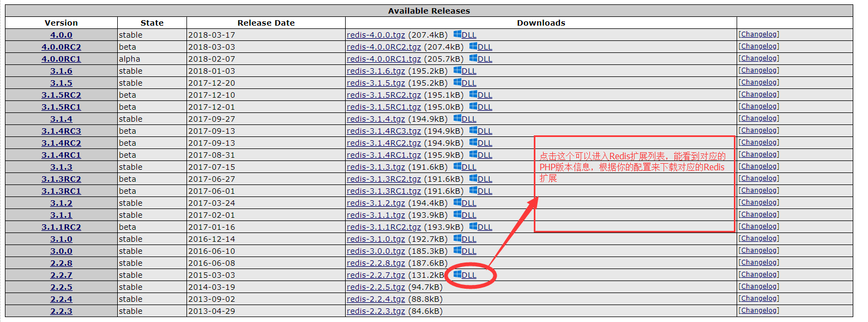This screenshot has height=322, width=868.
Task: Click the Windows DLL icon for redis-3.1.5RC1
Action: click(x=473, y=106)
